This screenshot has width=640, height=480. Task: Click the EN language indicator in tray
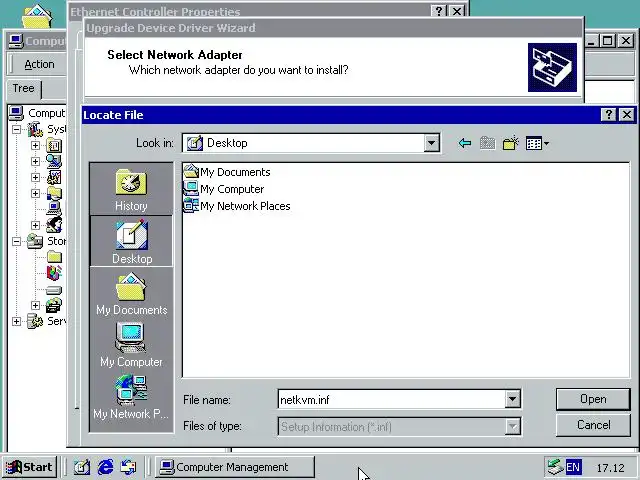[x=573, y=467]
